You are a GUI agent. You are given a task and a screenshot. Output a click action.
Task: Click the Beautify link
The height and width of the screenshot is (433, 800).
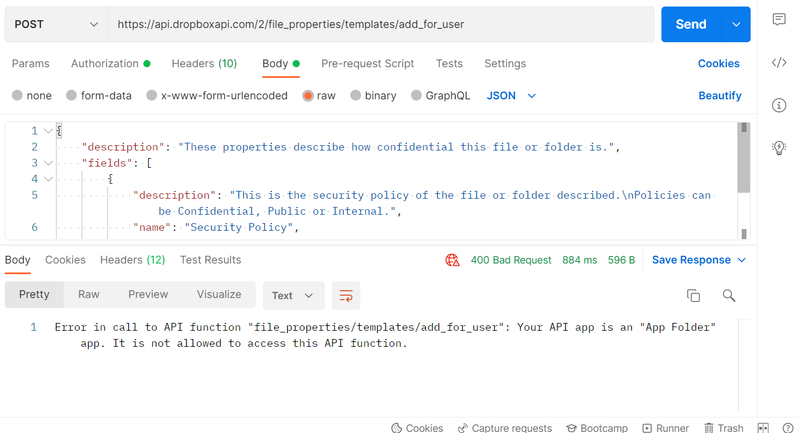(x=719, y=95)
